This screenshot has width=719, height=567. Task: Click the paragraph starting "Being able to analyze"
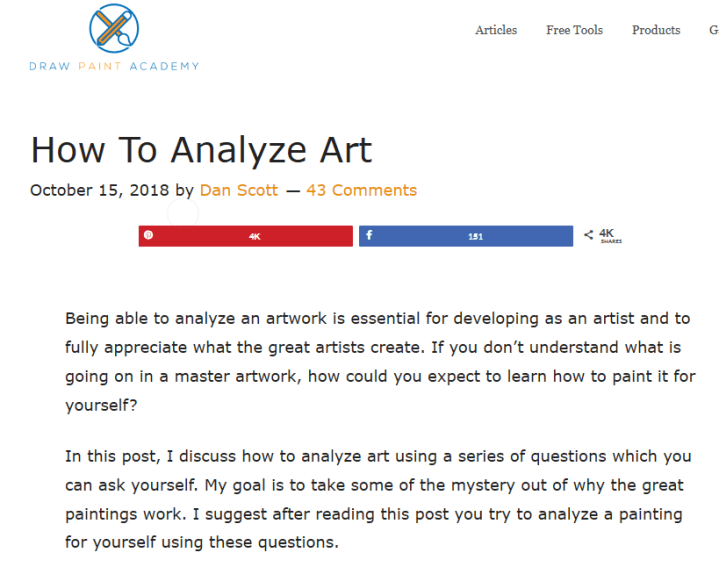[x=380, y=363]
